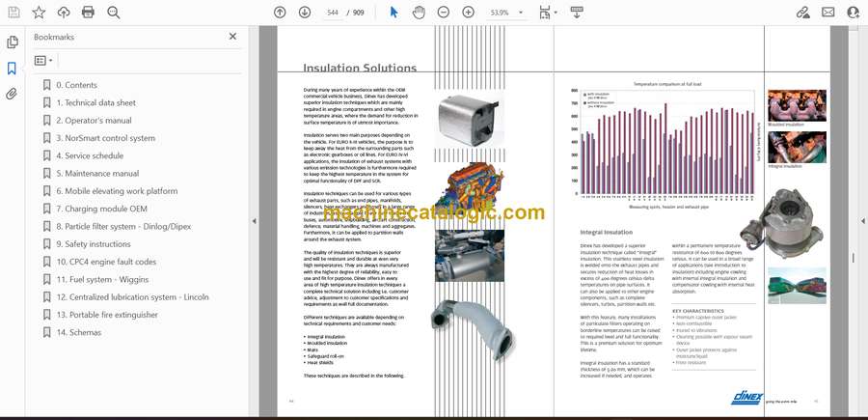Activate the hand pan tool
This screenshot has width=868, height=420.
click(419, 13)
